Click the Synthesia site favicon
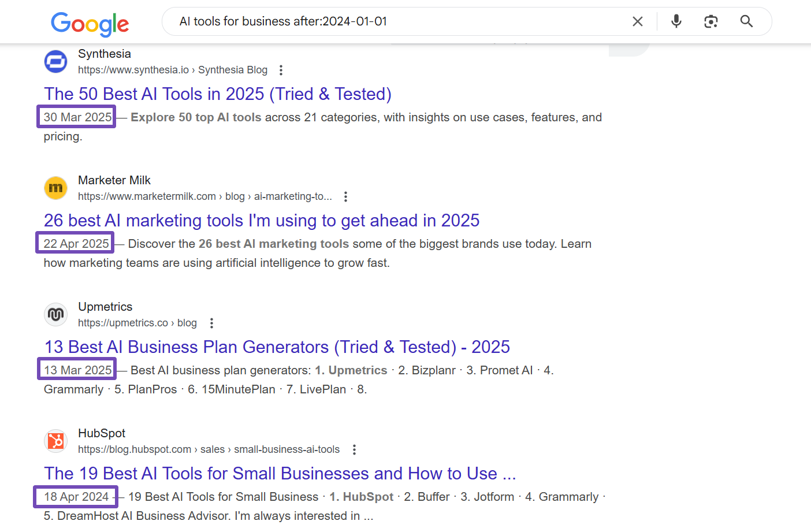Viewport: 811px width, 532px height. pyautogui.click(x=56, y=62)
